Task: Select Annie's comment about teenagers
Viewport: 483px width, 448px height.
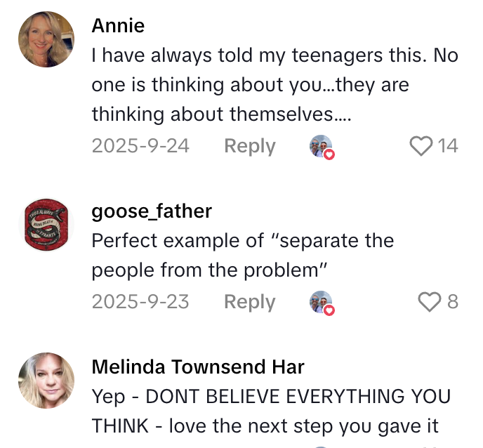Action: [274, 85]
